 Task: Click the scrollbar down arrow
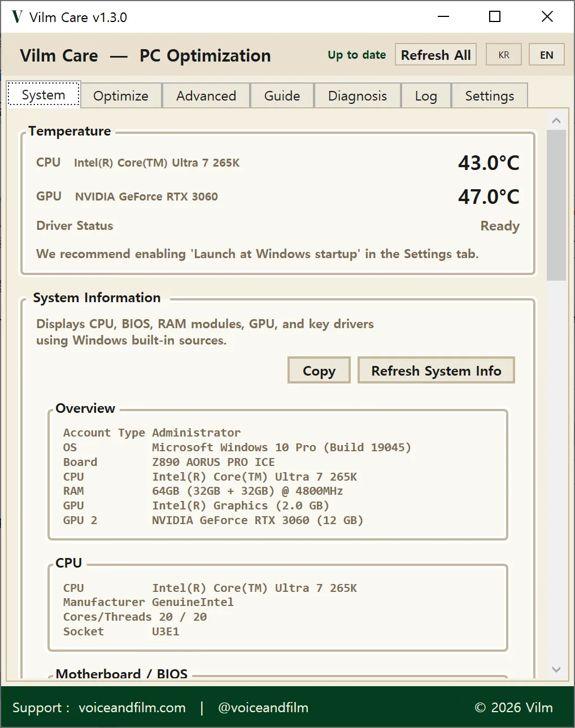556,669
